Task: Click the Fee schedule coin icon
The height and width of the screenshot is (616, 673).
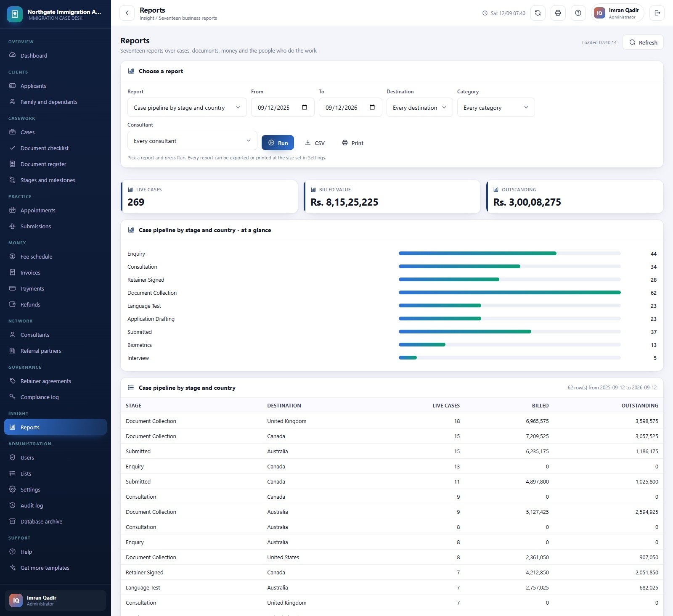Action: 13,256
